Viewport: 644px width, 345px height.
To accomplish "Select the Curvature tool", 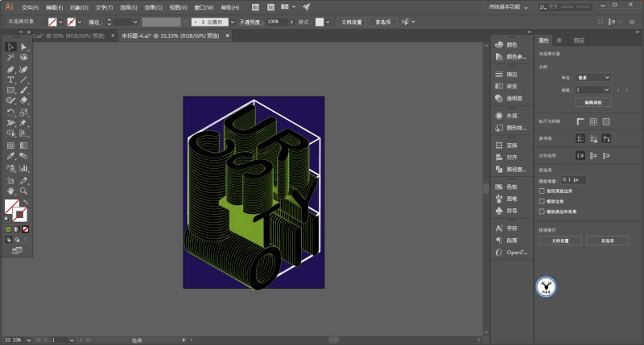I will (x=24, y=69).
